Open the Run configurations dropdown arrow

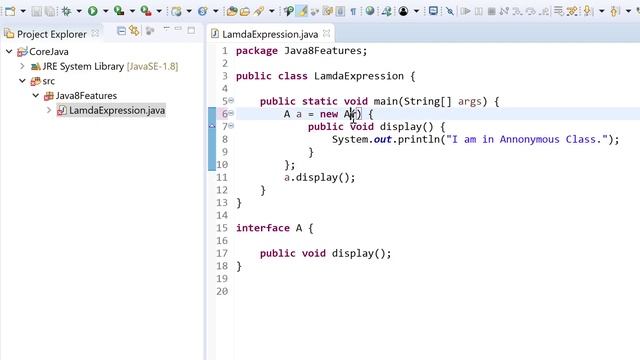105,11
